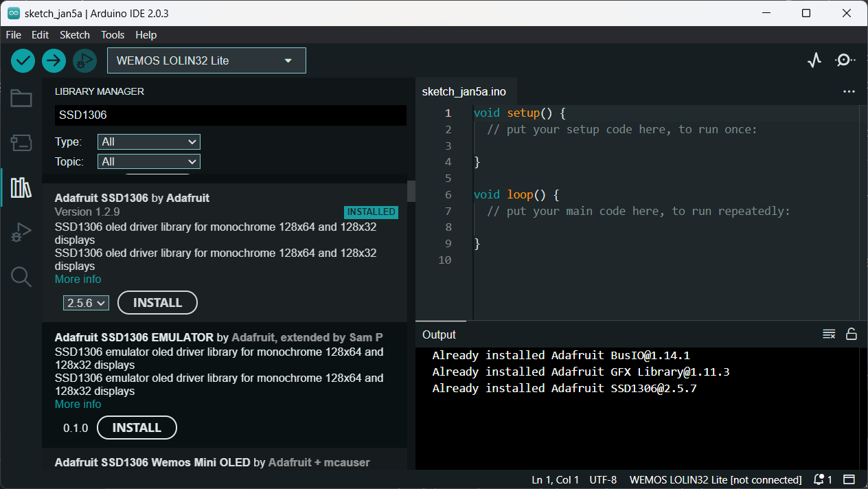The image size is (868, 489).
Task: Click the UTF-8 encoding status entry
Action: [x=603, y=479]
